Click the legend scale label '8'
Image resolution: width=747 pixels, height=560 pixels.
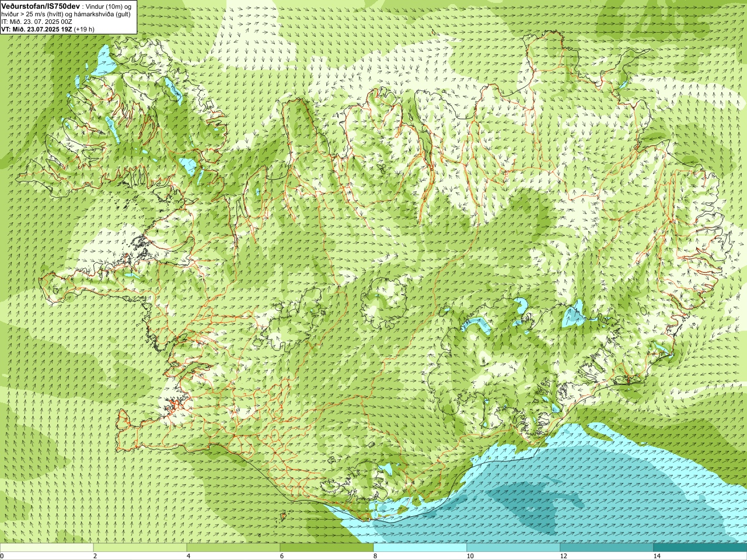(375, 556)
